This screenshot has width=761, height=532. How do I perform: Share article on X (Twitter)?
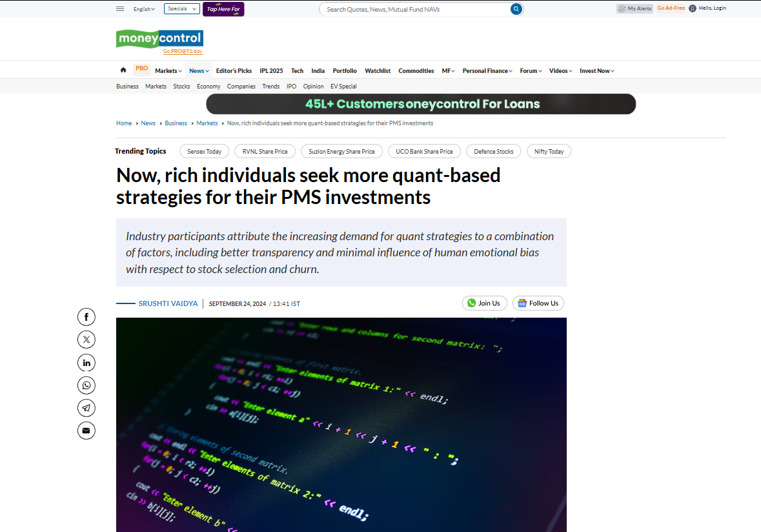[86, 339]
